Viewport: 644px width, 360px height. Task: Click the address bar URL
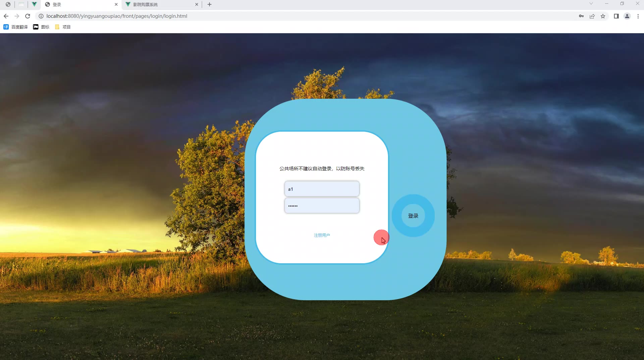pos(117,16)
